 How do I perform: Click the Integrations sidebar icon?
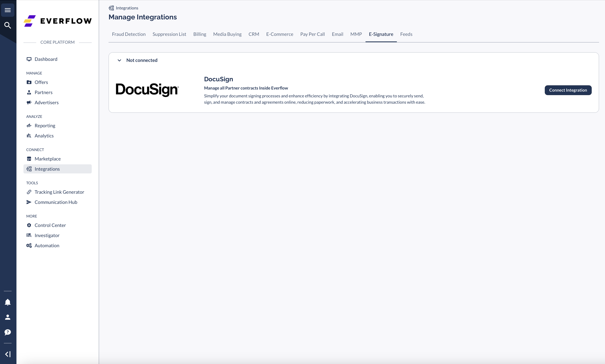pyautogui.click(x=29, y=169)
